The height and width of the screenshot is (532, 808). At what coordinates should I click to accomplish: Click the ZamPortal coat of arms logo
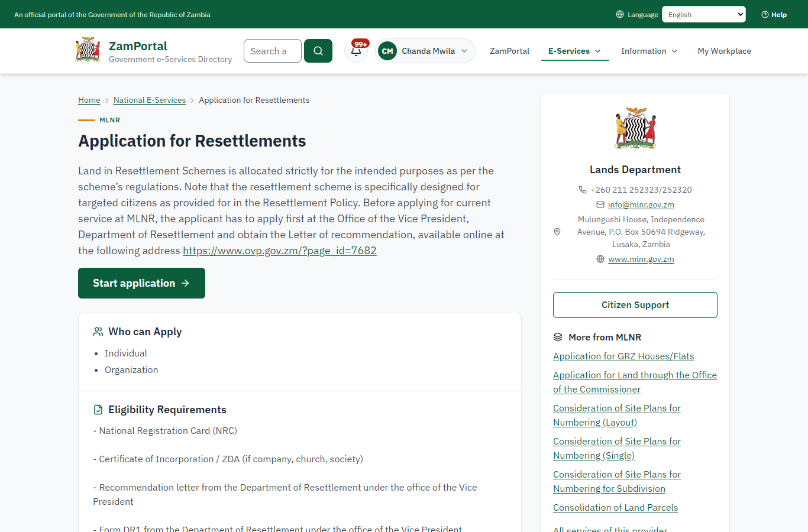click(x=88, y=50)
